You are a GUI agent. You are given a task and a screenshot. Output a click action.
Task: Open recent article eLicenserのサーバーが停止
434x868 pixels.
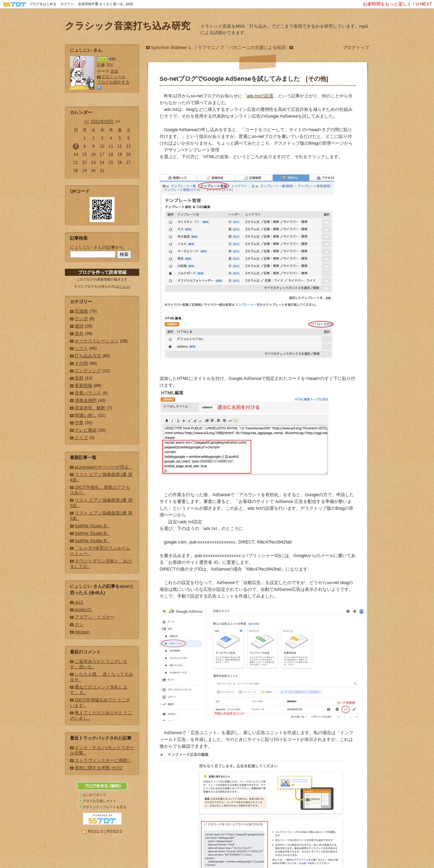[103, 467]
